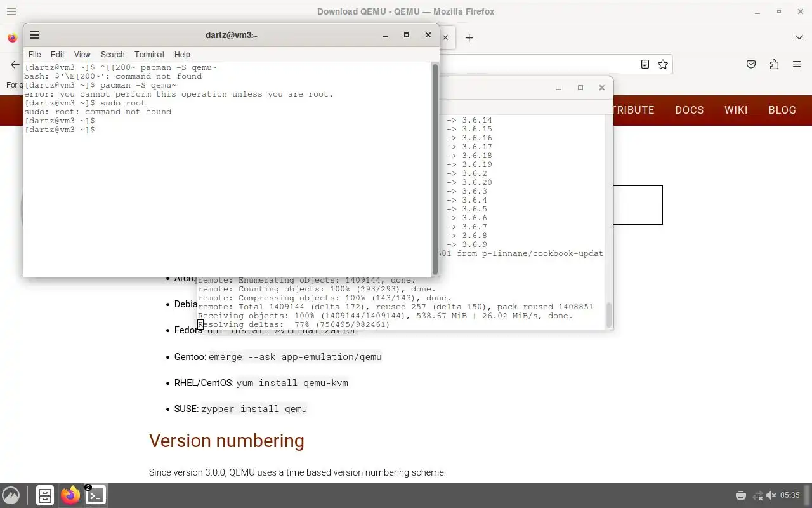Close the background terminal window
The width and height of the screenshot is (812, 508).
tap(601, 88)
